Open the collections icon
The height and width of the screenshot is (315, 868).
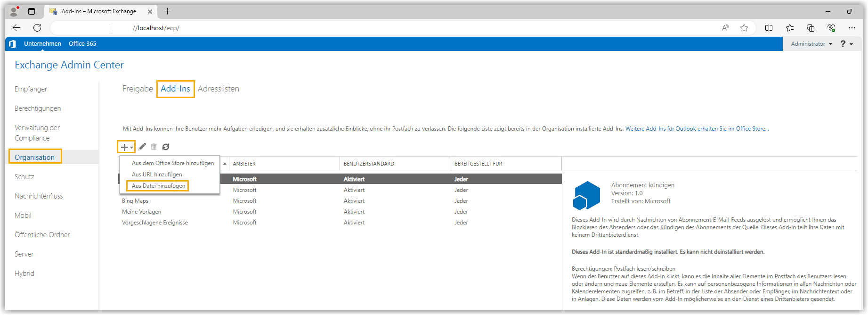(x=811, y=28)
